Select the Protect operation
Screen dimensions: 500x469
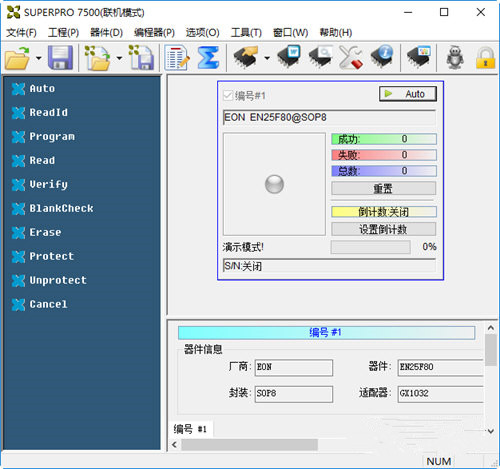click(x=43, y=257)
